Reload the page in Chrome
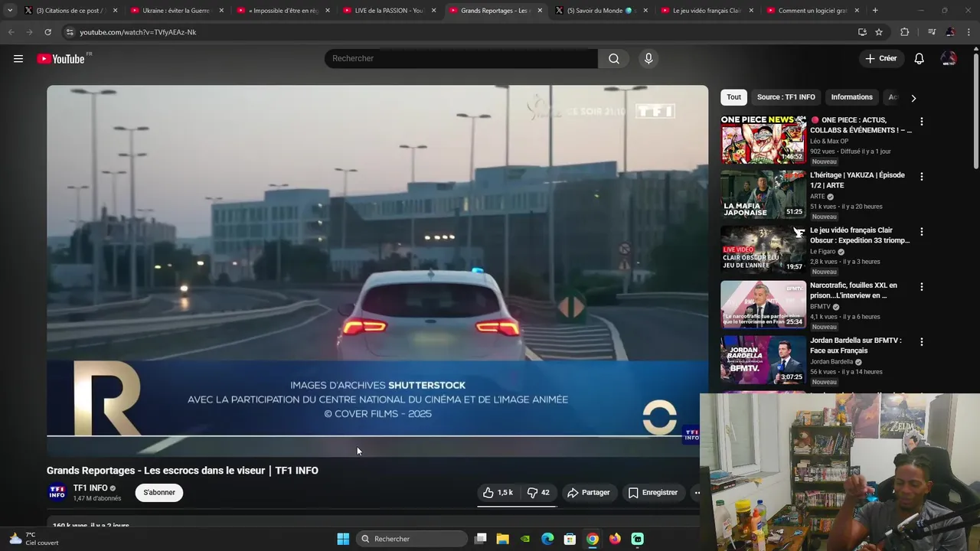The image size is (980, 551). pos(47,32)
